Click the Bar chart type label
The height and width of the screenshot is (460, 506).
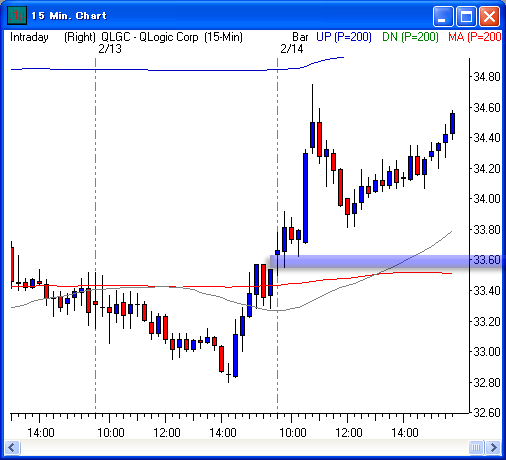(x=300, y=37)
